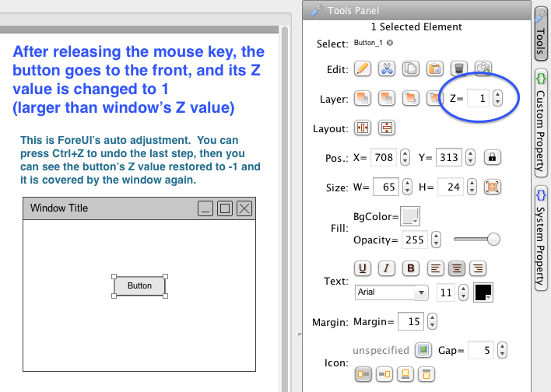The image size is (551, 392).
Task: Click the pencil Edit icon
Action: tap(362, 68)
